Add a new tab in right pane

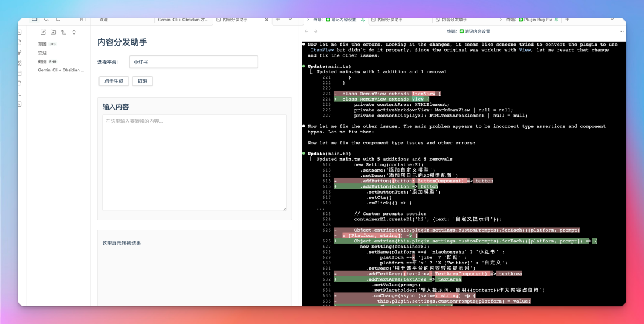(568, 19)
